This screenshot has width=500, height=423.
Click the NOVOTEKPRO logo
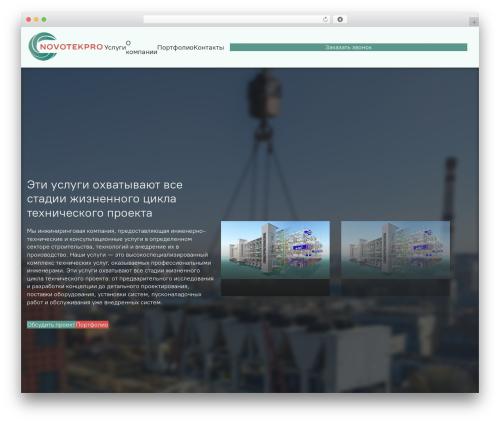66,46
